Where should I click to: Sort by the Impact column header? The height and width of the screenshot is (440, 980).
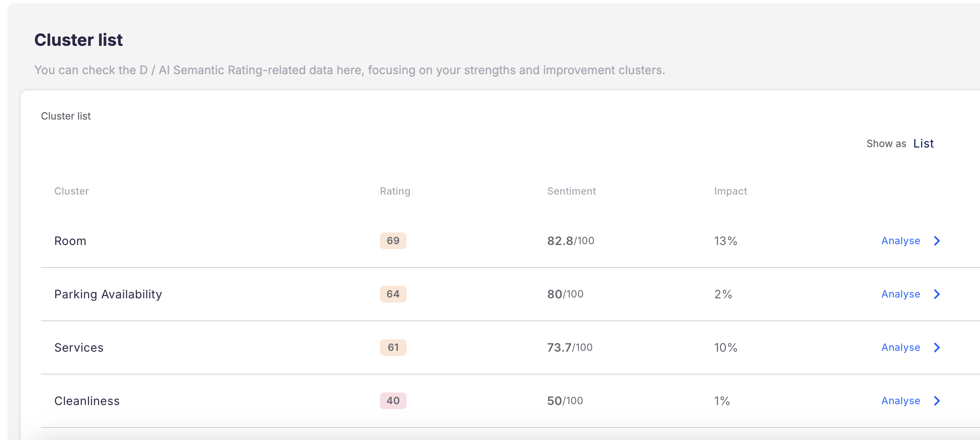tap(730, 191)
